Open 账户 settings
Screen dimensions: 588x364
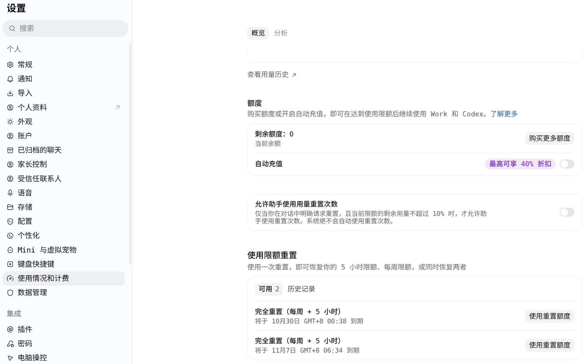(64, 136)
